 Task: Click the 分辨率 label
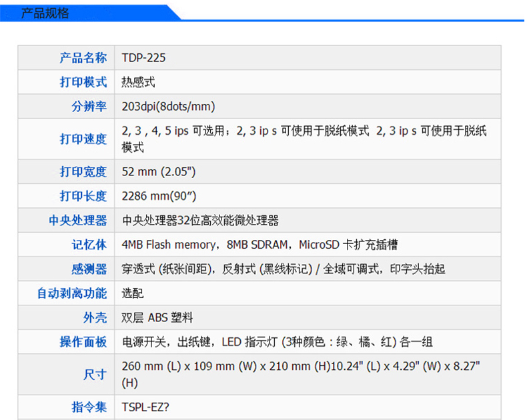coord(89,106)
